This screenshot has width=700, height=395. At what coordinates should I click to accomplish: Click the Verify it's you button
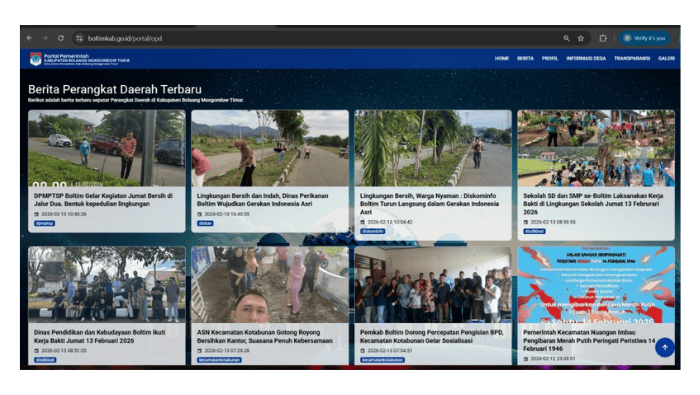[644, 38]
